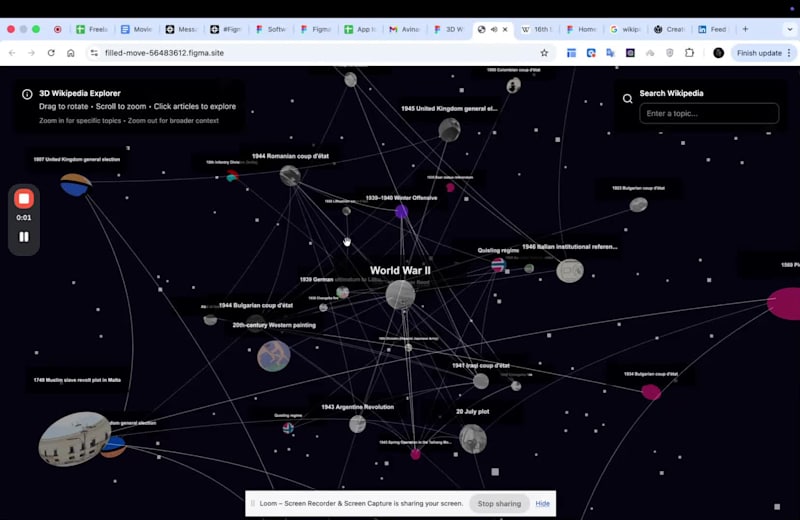
Task: Go forward with browser forward arrow
Action: 31,53
